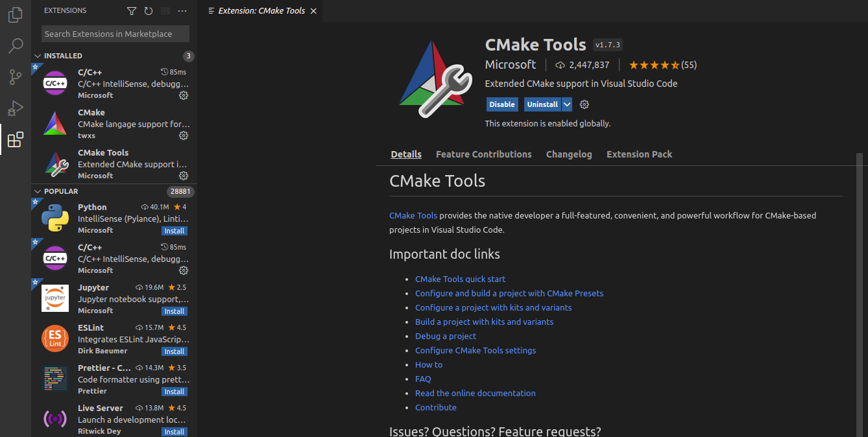868x437 pixels.
Task: Filter extensions with the funnel icon
Action: [x=132, y=11]
